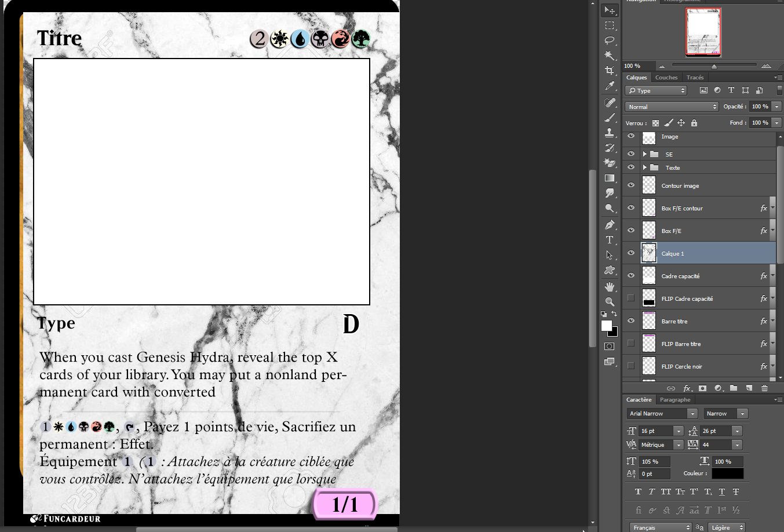Select the History Brush tool
Image resolution: width=784 pixels, height=532 pixels.
click(x=610, y=148)
